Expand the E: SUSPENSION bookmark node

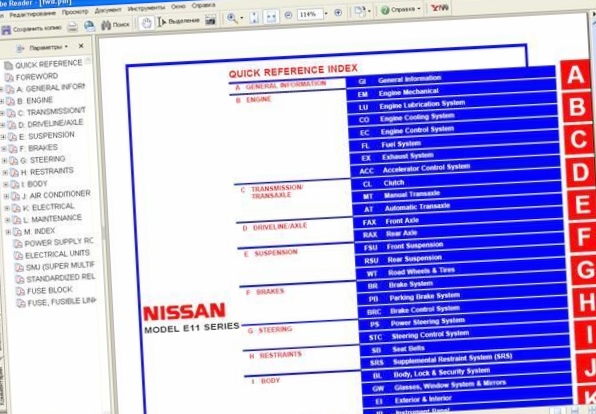coord(3,137)
